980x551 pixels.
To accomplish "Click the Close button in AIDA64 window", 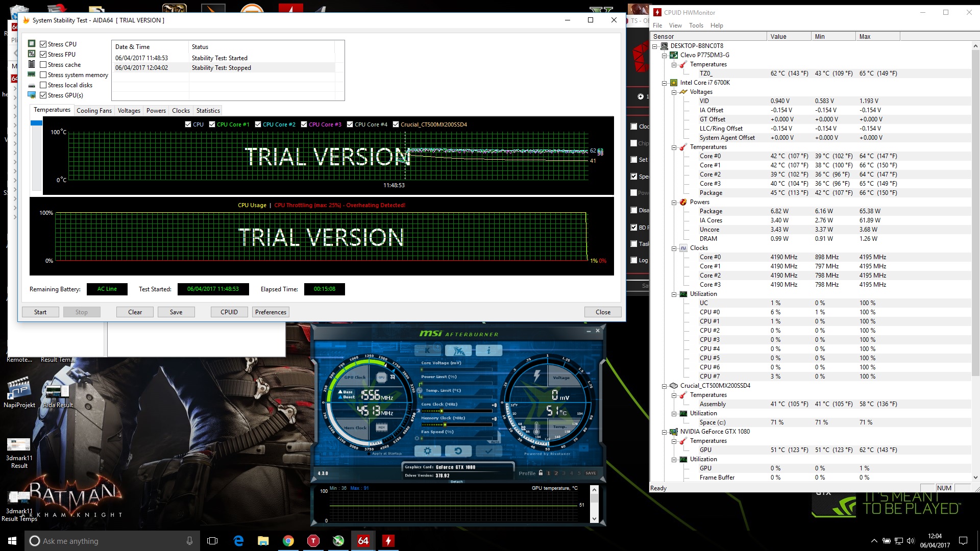I will pyautogui.click(x=603, y=312).
